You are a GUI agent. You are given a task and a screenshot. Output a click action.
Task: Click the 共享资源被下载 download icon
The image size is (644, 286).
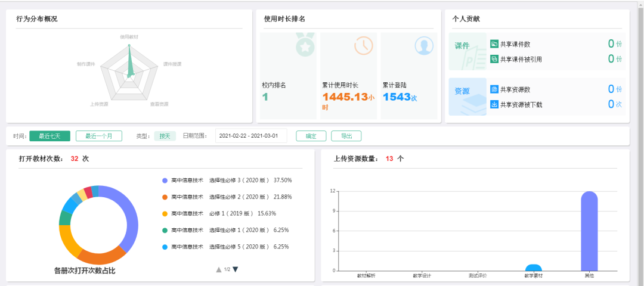494,105
